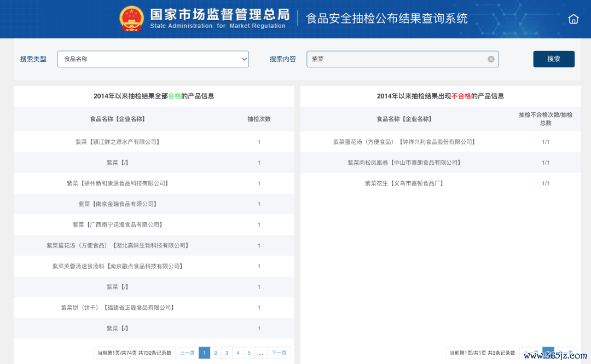Select unqualified row 紫菜花生【义乌市嘉顿食品厂】
The height and width of the screenshot is (364, 591).
440,183
